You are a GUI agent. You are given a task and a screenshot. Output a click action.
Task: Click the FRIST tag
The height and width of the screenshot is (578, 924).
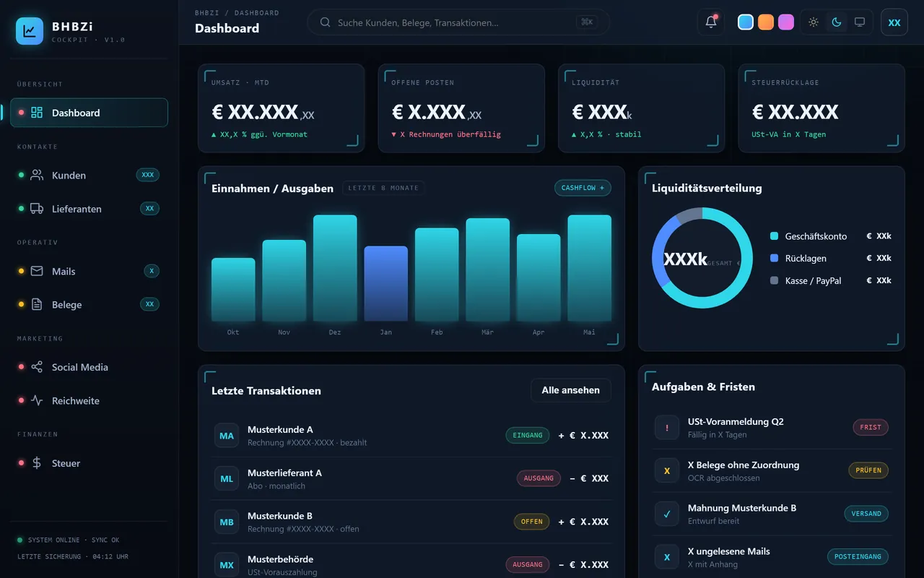[x=871, y=427]
